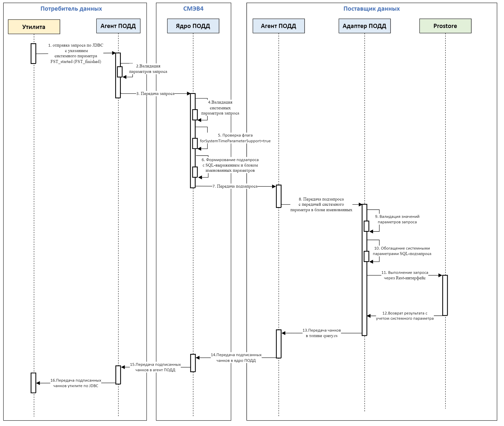Viewport: 504px width, 426px height.
Task: Click the Prostore activation bar
Action: coord(445,295)
